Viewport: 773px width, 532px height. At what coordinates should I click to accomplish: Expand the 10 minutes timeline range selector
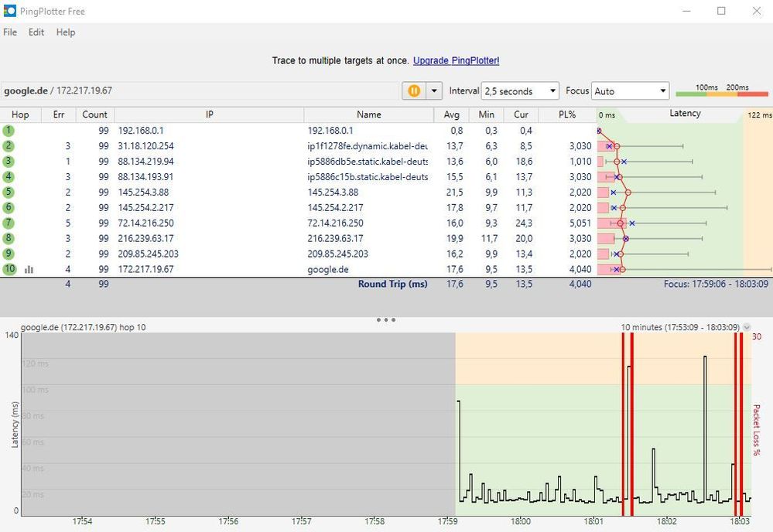tap(747, 327)
